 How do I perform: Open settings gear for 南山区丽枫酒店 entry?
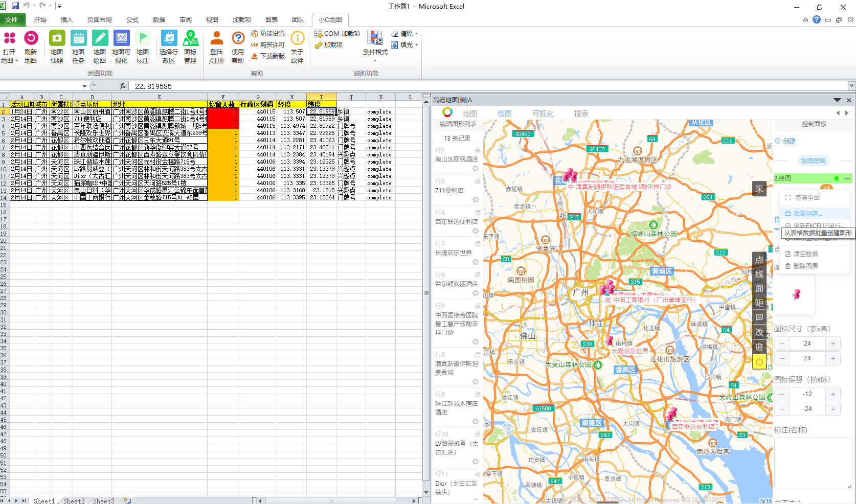(476, 169)
